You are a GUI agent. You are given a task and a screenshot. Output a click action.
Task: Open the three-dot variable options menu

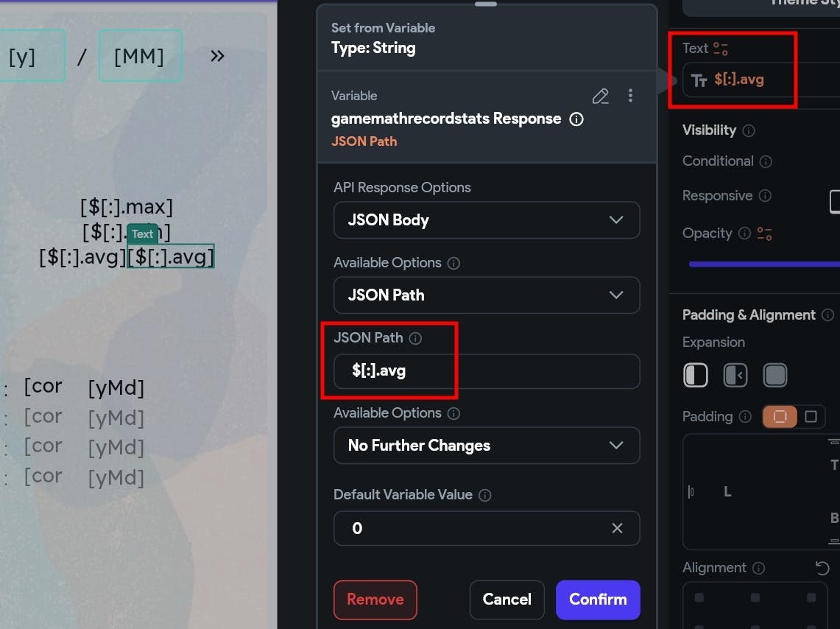pos(630,96)
